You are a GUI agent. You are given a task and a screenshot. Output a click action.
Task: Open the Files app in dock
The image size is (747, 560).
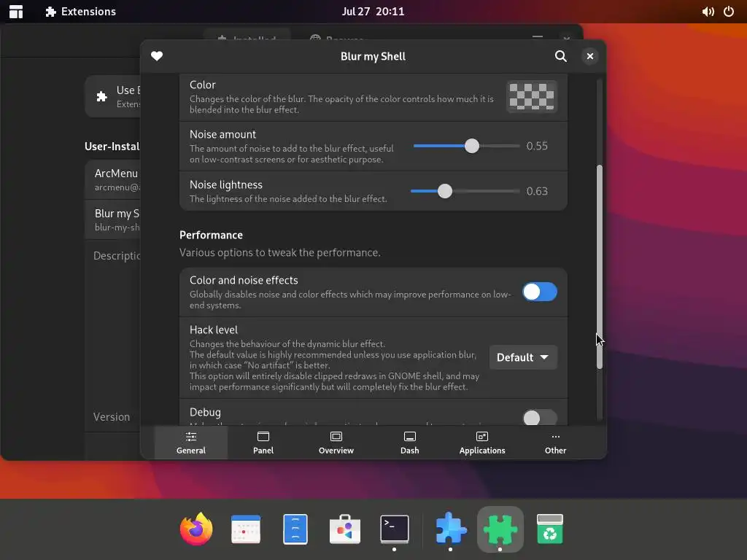click(x=295, y=529)
